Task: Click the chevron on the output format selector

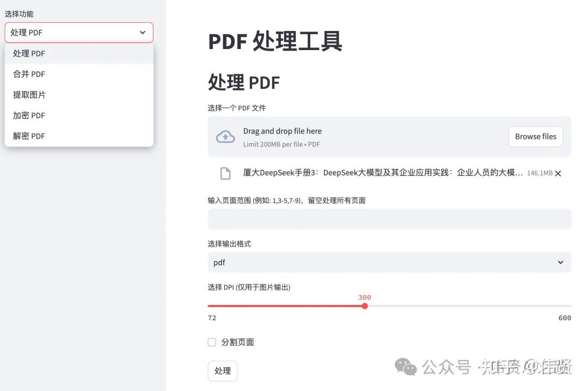Action: pyautogui.click(x=560, y=262)
